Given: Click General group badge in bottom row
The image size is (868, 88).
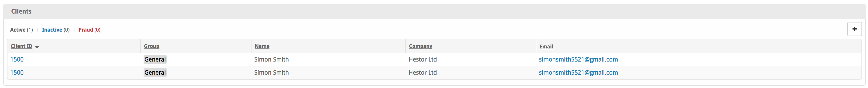Looking at the screenshot, I should pos(155,72).
